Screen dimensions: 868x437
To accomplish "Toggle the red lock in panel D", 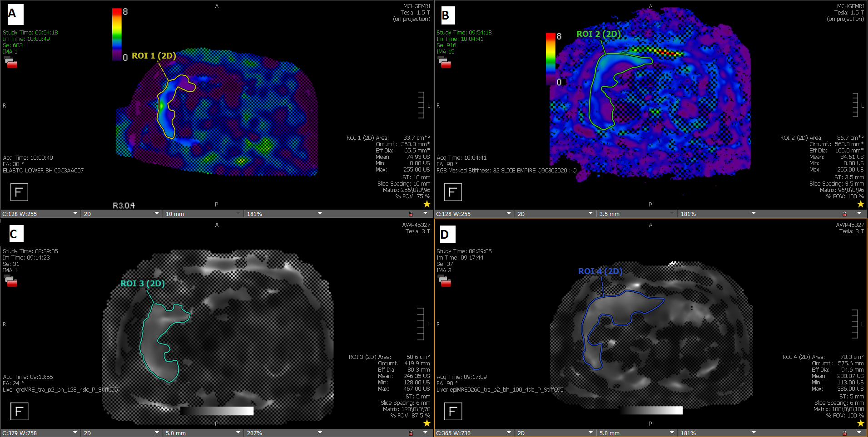I will coord(844,433).
